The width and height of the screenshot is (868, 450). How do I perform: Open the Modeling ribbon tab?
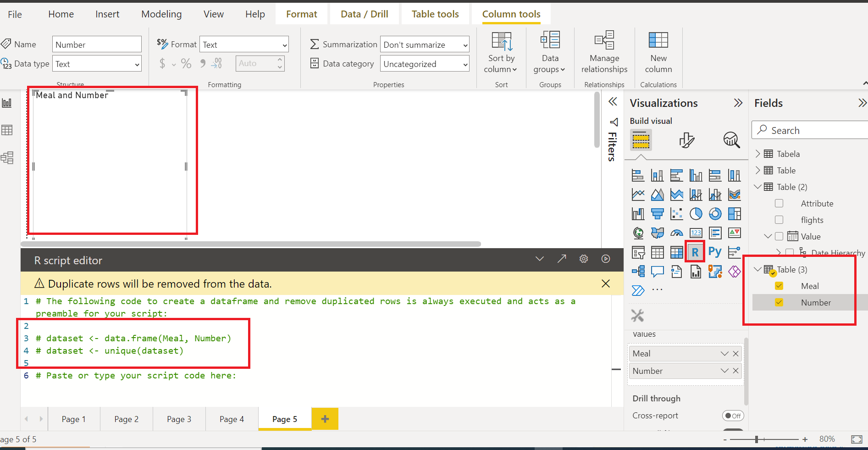[161, 14]
